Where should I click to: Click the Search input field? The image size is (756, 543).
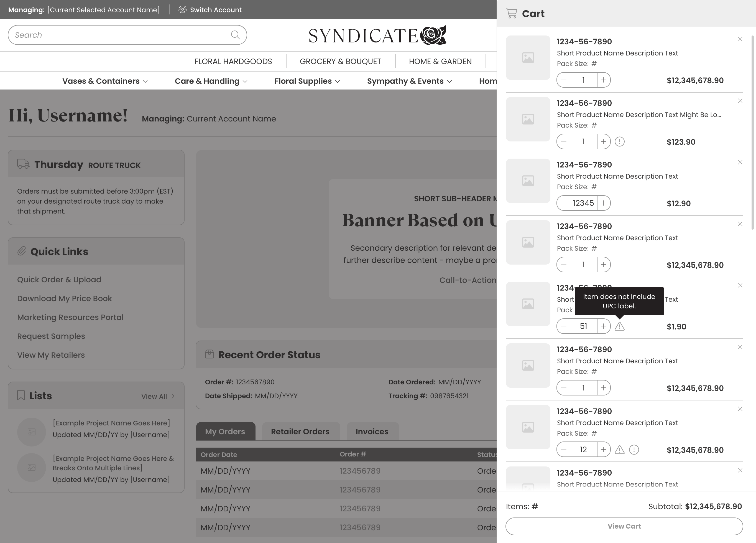127,35
